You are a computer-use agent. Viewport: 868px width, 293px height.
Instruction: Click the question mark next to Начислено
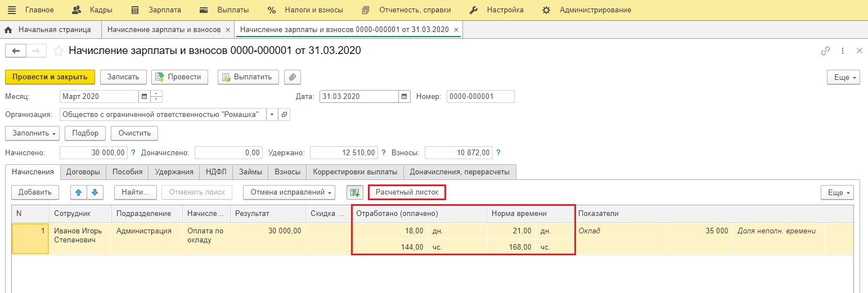pyautogui.click(x=133, y=152)
